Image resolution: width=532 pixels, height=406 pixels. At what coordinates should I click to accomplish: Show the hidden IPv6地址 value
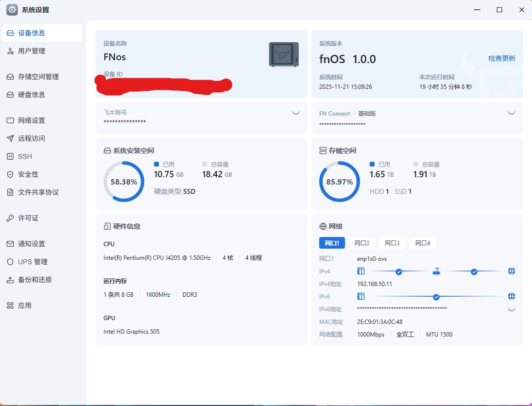512,310
